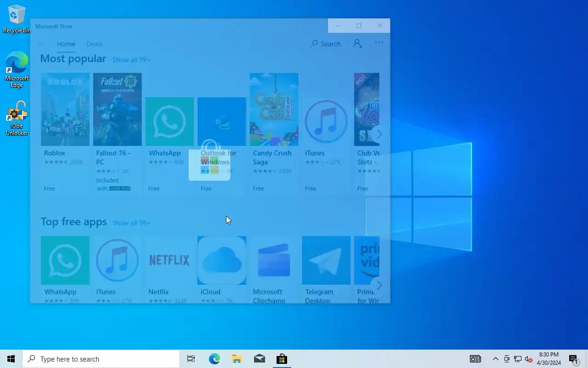Show all 99+ Top free apps
The width and height of the screenshot is (588, 368).
(131, 223)
